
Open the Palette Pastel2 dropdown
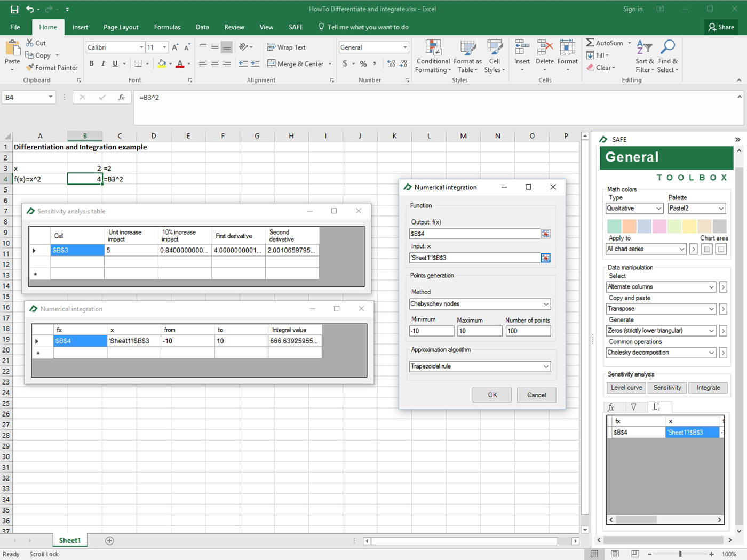721,209
